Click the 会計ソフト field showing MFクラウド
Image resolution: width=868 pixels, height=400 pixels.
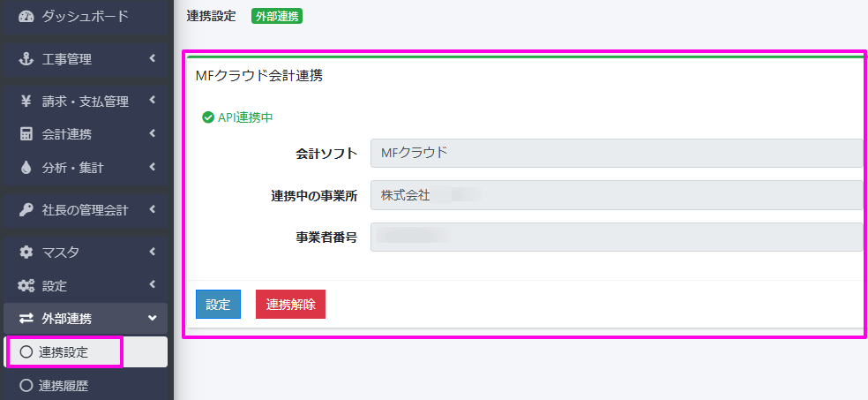pos(616,153)
